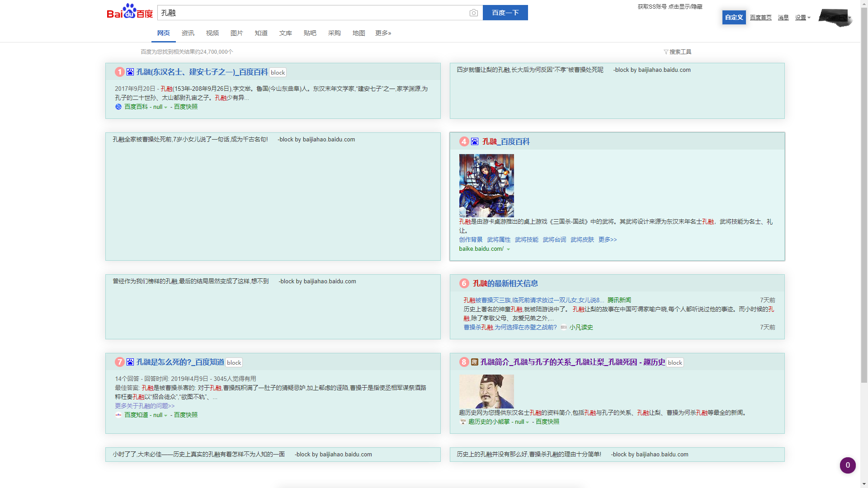Switch to the 网页 tab
The image size is (868, 488).
pos(163,33)
